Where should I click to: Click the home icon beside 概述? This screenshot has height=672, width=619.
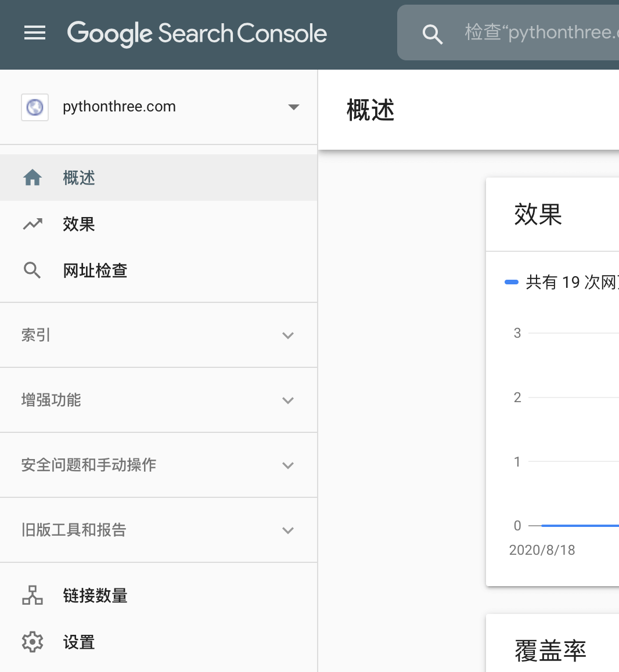pyautogui.click(x=32, y=178)
